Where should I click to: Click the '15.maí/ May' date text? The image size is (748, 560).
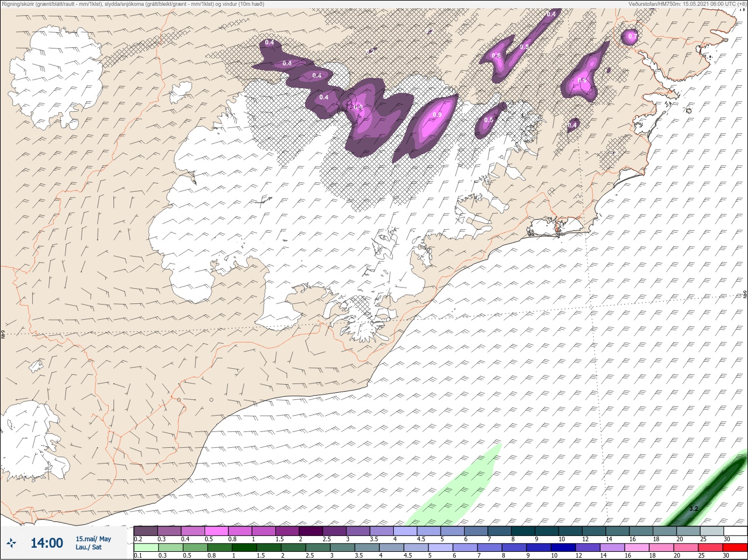point(93,539)
